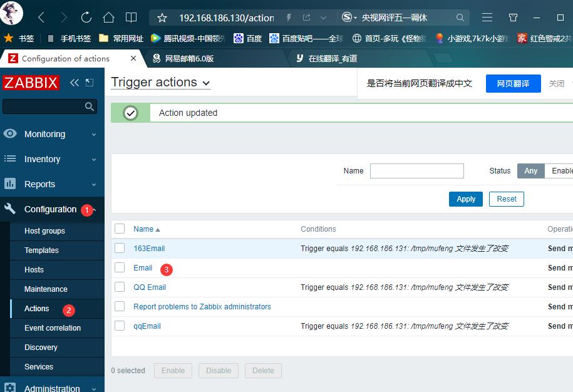
Task: Close the Configuration of actions tab
Action: tap(133, 58)
